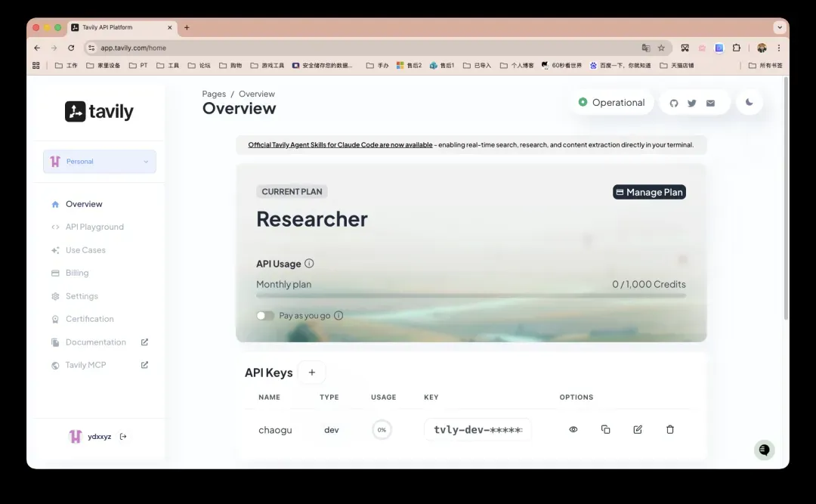Viewport: 816px width, 504px height.
Task: Click the API Usage info icon
Action: pyautogui.click(x=309, y=264)
